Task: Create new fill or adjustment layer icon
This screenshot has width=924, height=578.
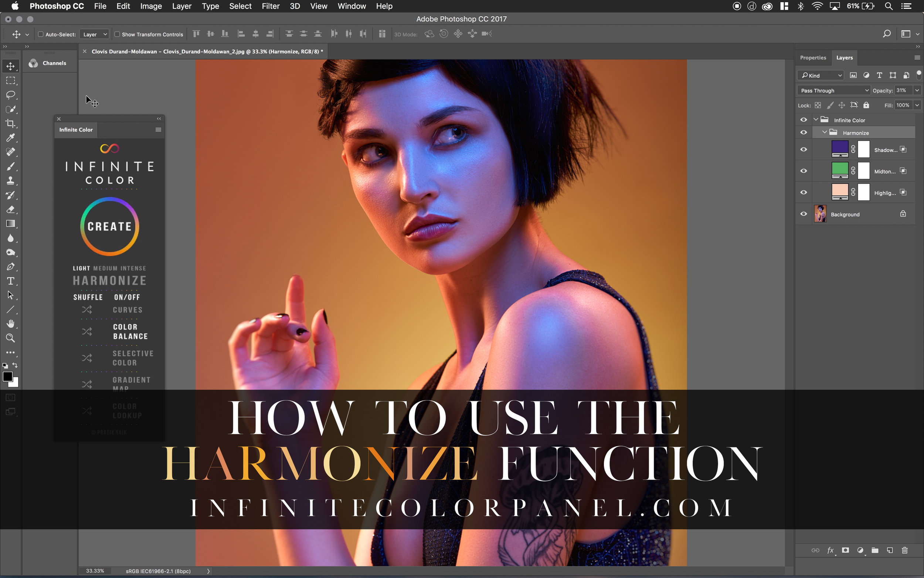Action: click(860, 551)
